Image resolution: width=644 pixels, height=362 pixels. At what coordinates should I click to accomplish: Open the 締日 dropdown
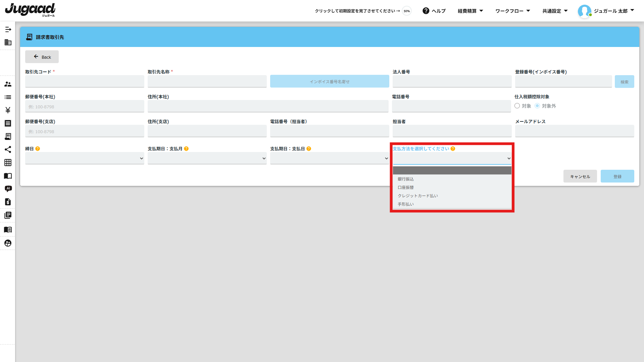point(85,158)
